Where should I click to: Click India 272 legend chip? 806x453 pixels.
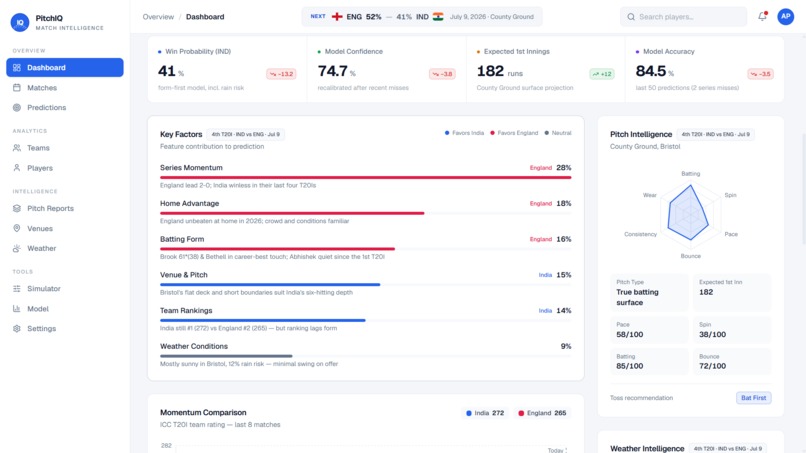[485, 413]
